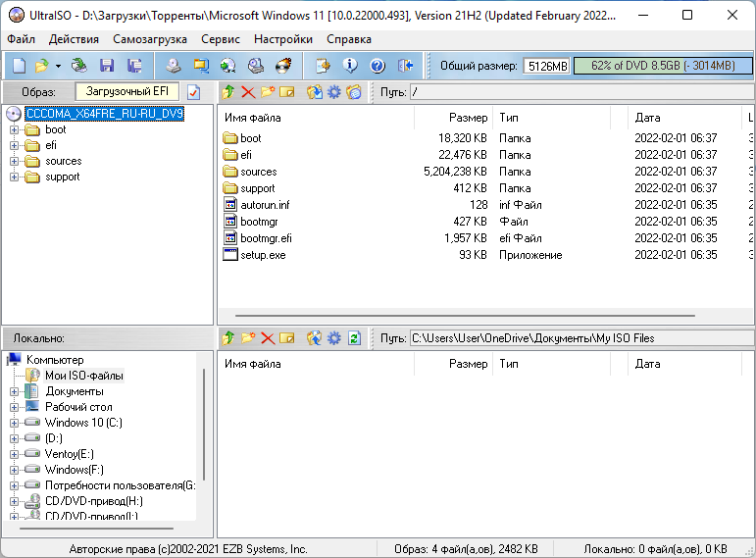This screenshot has height=558, width=756.
Task: Click the local tree vertical scrollbar
Action: (x=204, y=425)
